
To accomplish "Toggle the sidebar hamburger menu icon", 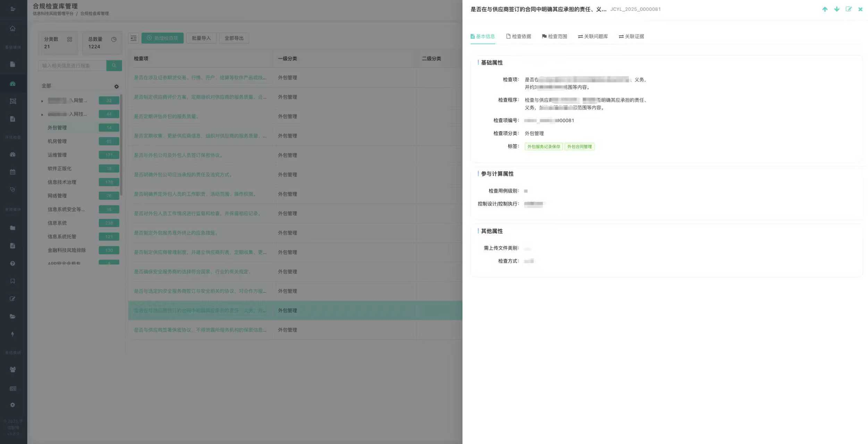I will [13, 9].
